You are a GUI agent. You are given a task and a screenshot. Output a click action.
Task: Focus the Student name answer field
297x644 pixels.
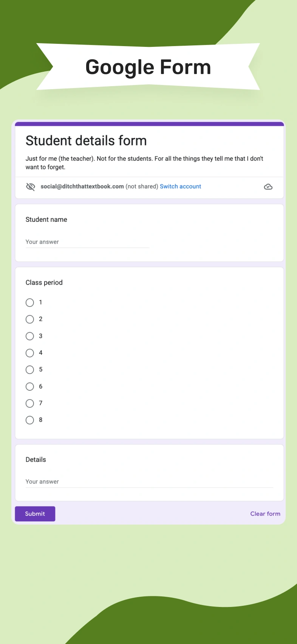pyautogui.click(x=87, y=242)
